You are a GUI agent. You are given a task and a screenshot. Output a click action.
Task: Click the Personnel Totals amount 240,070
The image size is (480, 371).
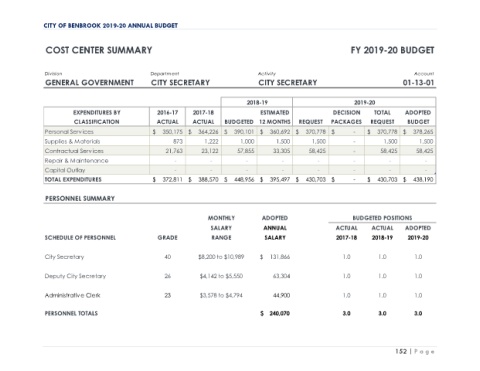(x=279, y=313)
